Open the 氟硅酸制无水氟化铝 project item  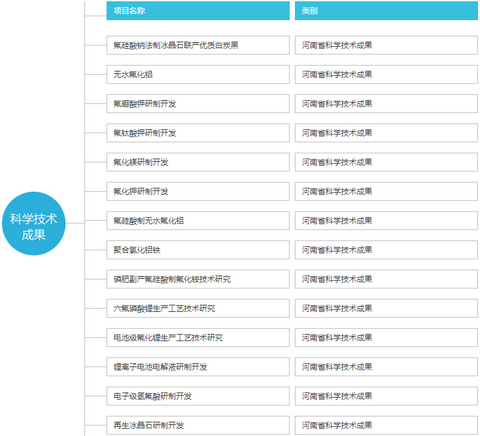point(198,221)
